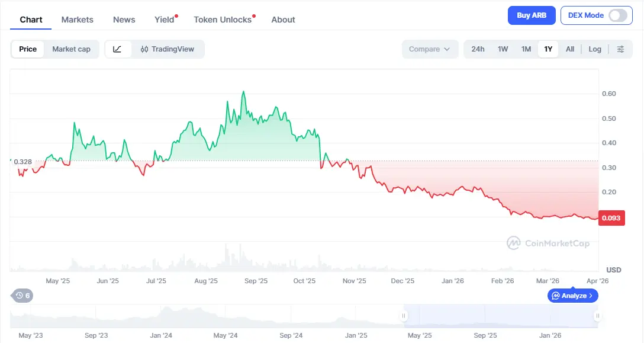Screen dimensions: 644x343
Task: Click the Analyze button icon
Action: (x=556, y=296)
